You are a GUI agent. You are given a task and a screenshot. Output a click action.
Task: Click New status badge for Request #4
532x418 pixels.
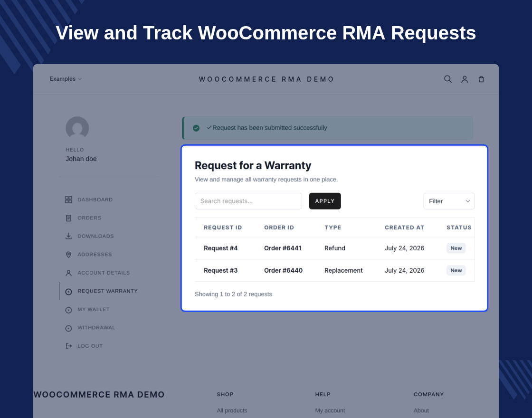(x=456, y=248)
